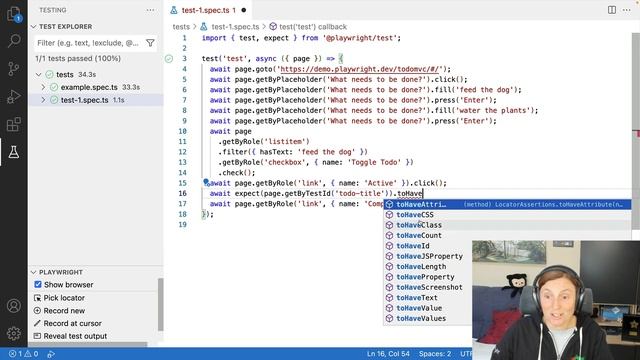Click Record at cursor pencil icon

click(x=37, y=323)
